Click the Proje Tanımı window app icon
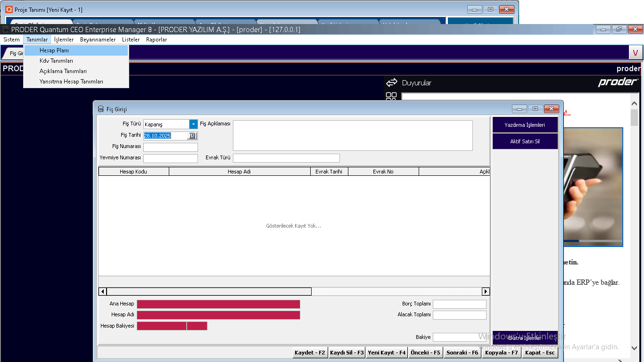Viewport: 644px width, 362px height. (8, 9)
